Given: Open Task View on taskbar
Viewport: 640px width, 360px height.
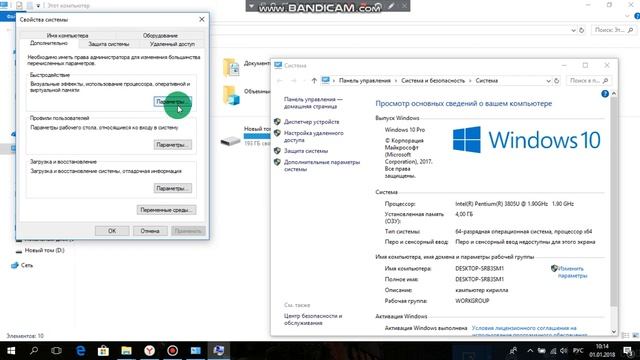Looking at the screenshot, I should coord(56,351).
